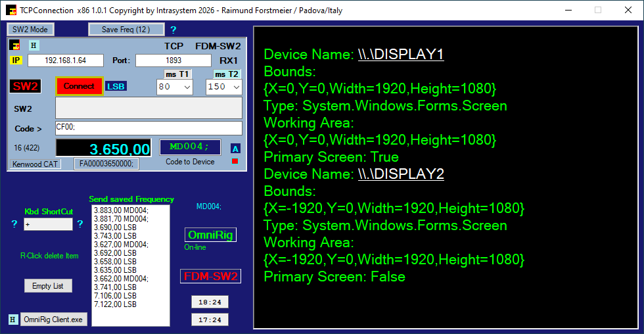Click the blue A indicator icon

[x=236, y=149]
